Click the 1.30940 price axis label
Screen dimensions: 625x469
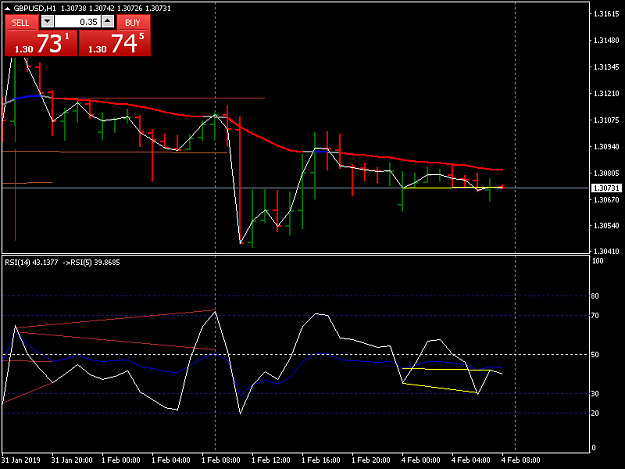pyautogui.click(x=606, y=147)
